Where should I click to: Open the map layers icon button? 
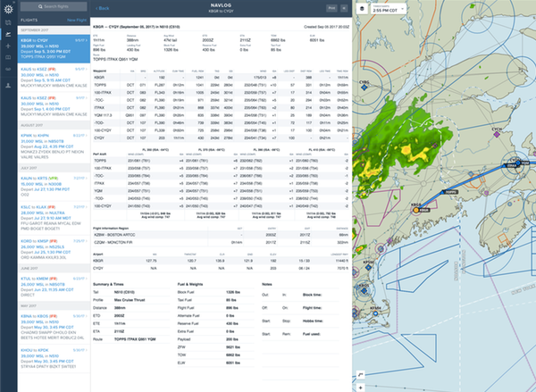click(x=362, y=9)
